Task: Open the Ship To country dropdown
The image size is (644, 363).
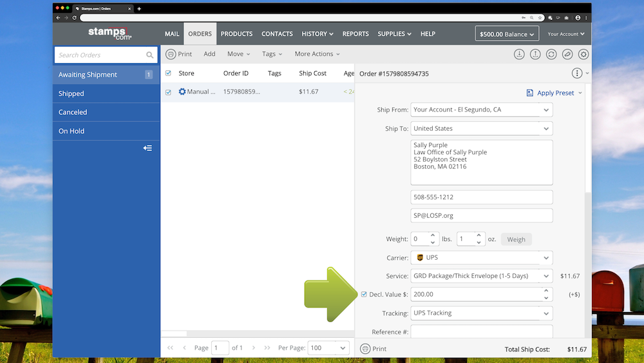Action: pyautogui.click(x=546, y=129)
